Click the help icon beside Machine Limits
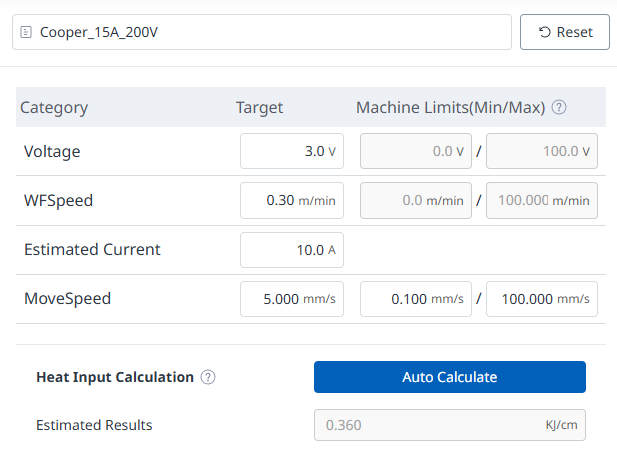This screenshot has height=454, width=617. pyautogui.click(x=559, y=108)
